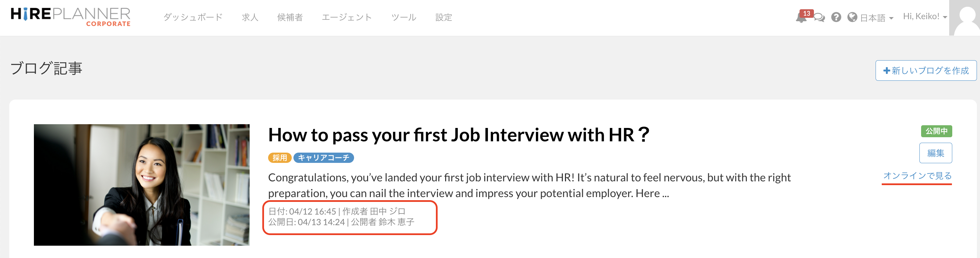Click the help question mark icon
This screenshot has width=980, height=258.
pyautogui.click(x=836, y=17)
